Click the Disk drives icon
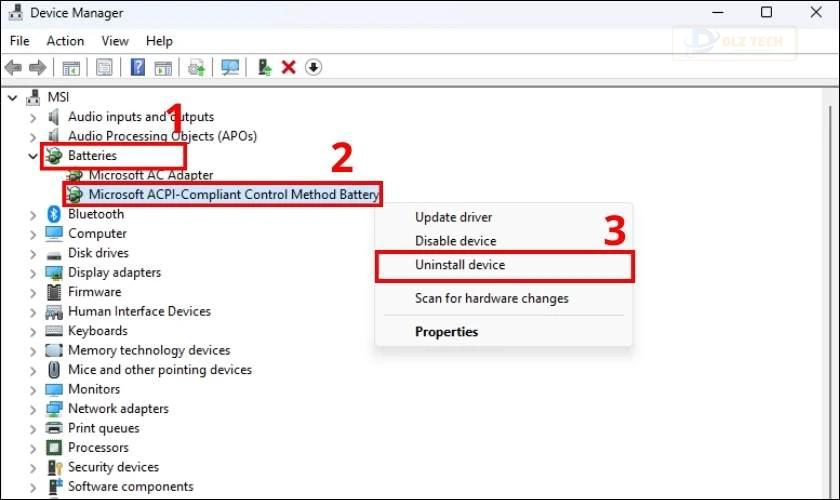Image resolution: width=840 pixels, height=500 pixels. pos(54,254)
